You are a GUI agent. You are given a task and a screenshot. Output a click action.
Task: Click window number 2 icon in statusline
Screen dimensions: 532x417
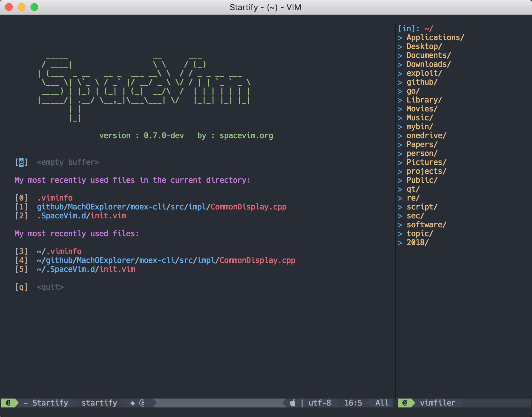click(405, 403)
